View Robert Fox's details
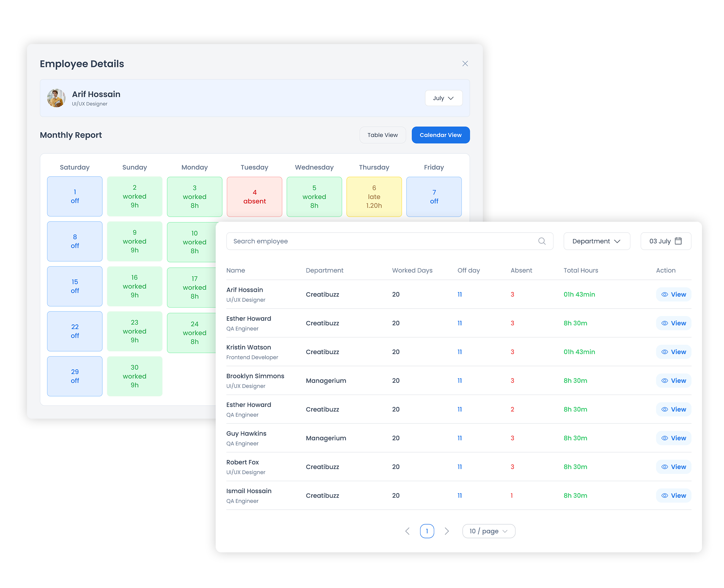724x588 pixels. point(673,467)
